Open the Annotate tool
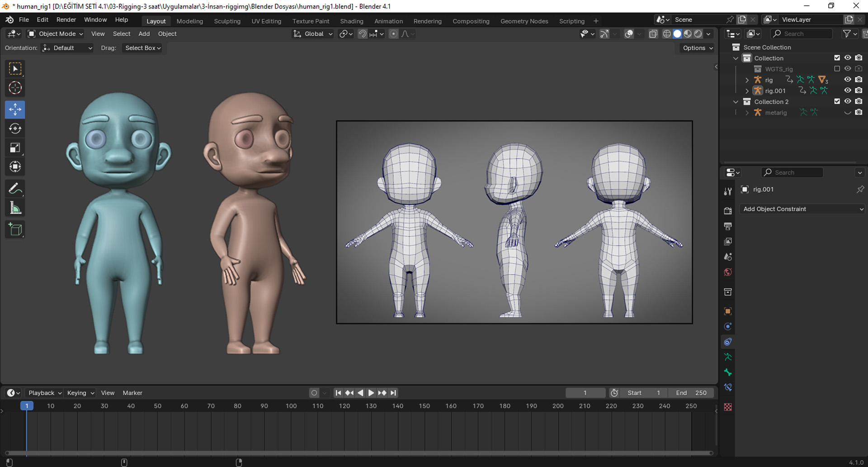The height and width of the screenshot is (467, 868). (x=15, y=188)
